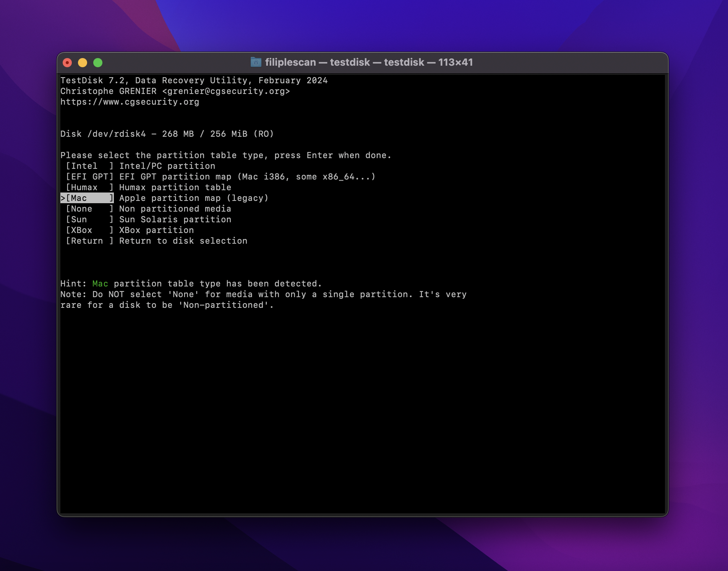Click 'Intel/PC partition' description text

pos(167,166)
